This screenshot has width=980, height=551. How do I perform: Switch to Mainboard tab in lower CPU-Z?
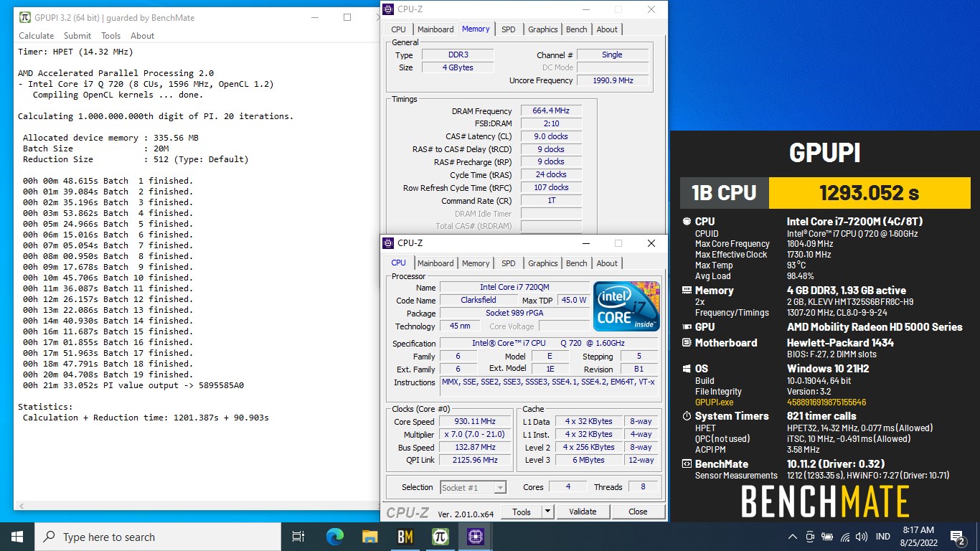[435, 263]
